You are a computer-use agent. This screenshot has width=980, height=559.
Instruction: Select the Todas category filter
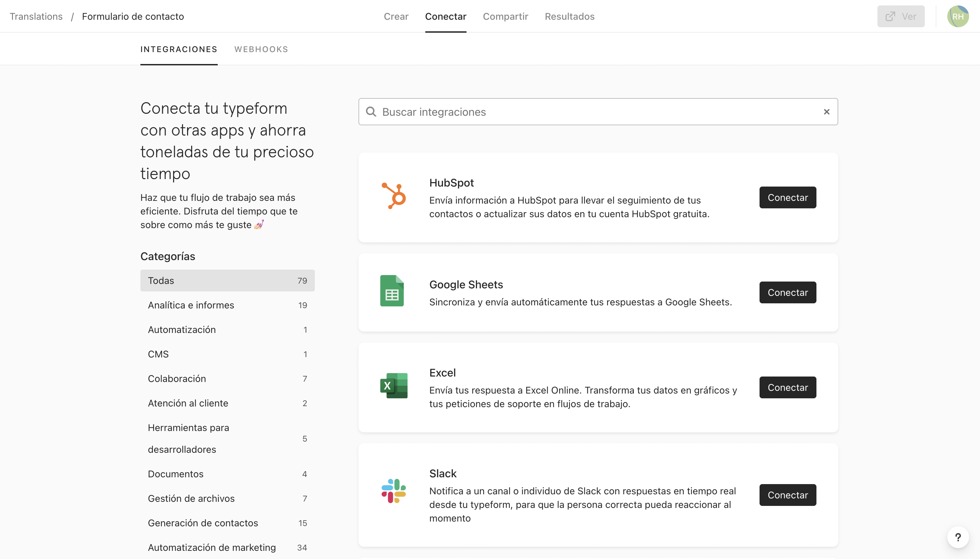(x=228, y=281)
